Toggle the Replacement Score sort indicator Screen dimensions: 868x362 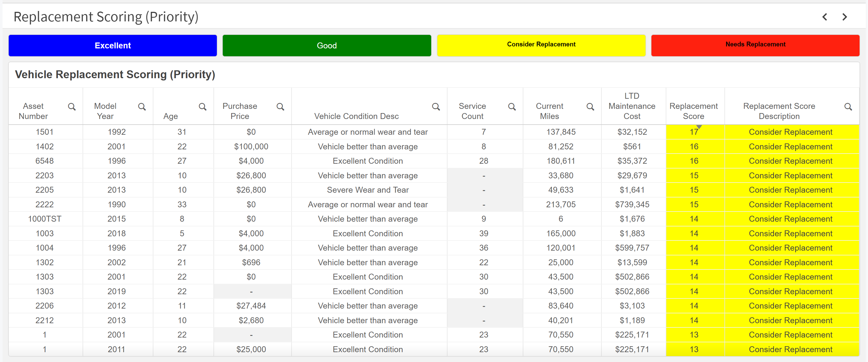(x=699, y=127)
